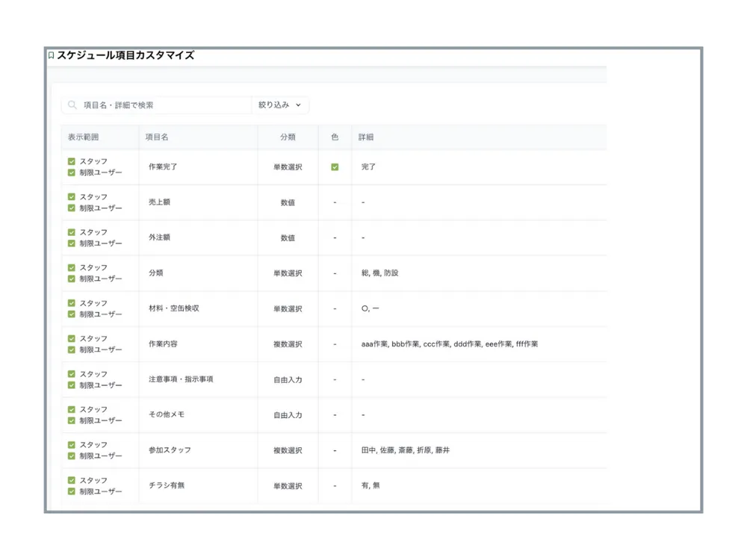Click the aaa作業, bbb作業 detail list
This screenshot has height=560, width=747.
tap(450, 343)
